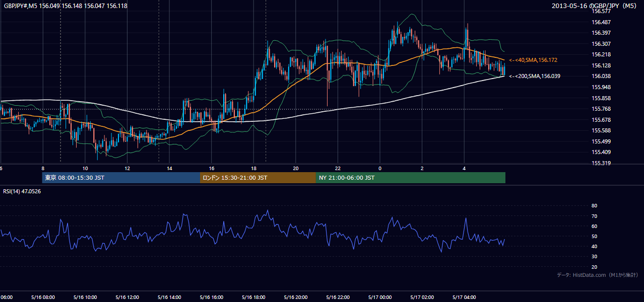This screenshot has width=644, height=302.
Task: Click price level 156.038 on the price axis
Action: (601, 76)
